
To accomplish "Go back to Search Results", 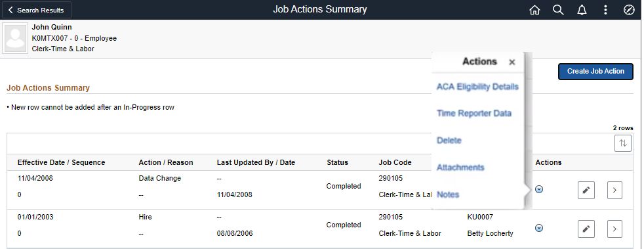I will point(37,10).
